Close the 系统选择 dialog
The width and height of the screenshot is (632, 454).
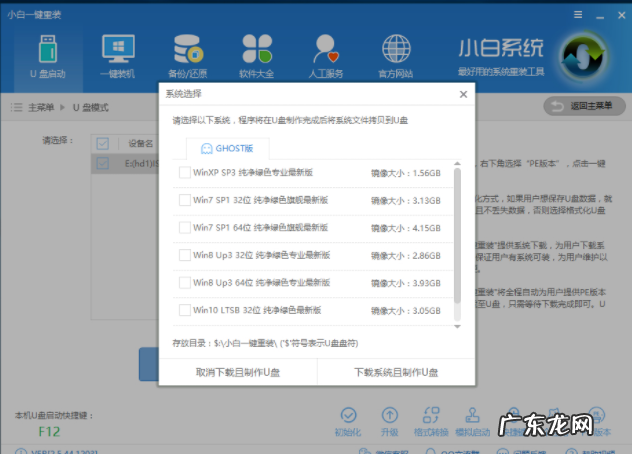coord(464,94)
